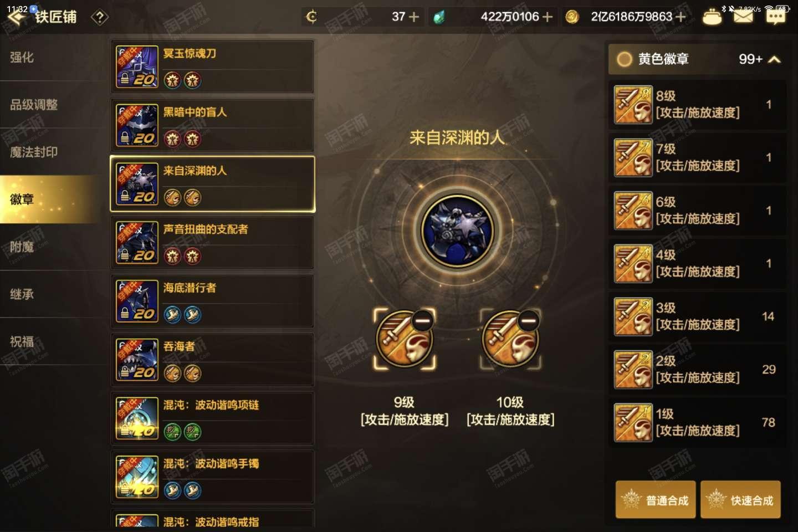Viewport: 798px width, 532px height.
Task: Select the 8级 攻击/施放速度 emblem
Action: click(x=697, y=105)
